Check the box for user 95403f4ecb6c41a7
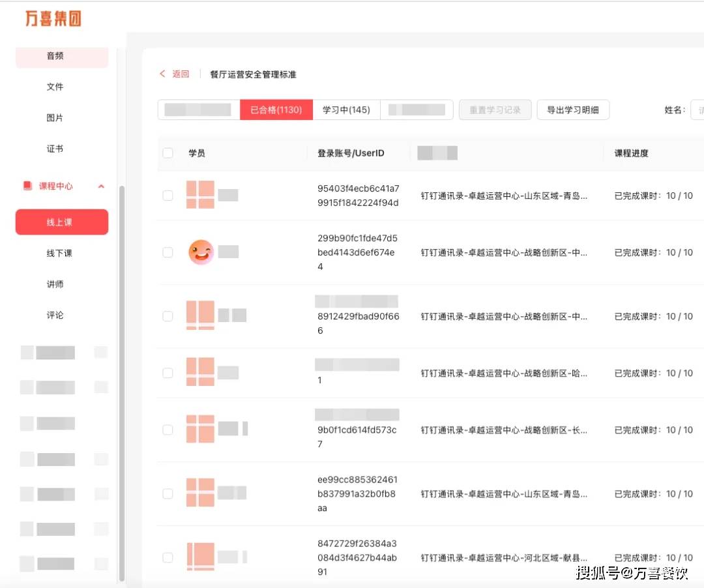The height and width of the screenshot is (588, 704). click(168, 196)
